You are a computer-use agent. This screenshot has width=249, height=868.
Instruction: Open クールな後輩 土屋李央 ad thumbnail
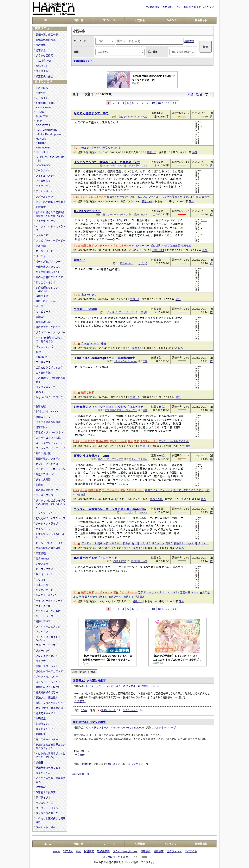tap(107, 636)
